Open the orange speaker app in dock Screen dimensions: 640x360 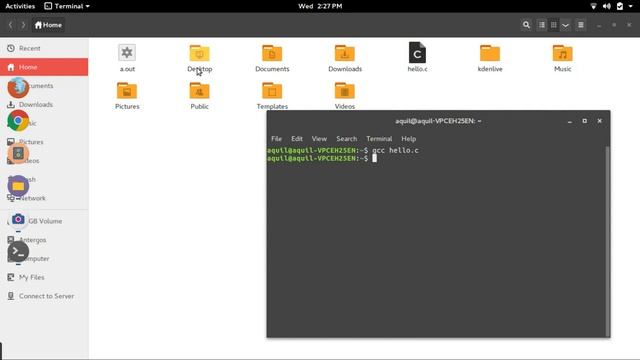[x=18, y=153]
